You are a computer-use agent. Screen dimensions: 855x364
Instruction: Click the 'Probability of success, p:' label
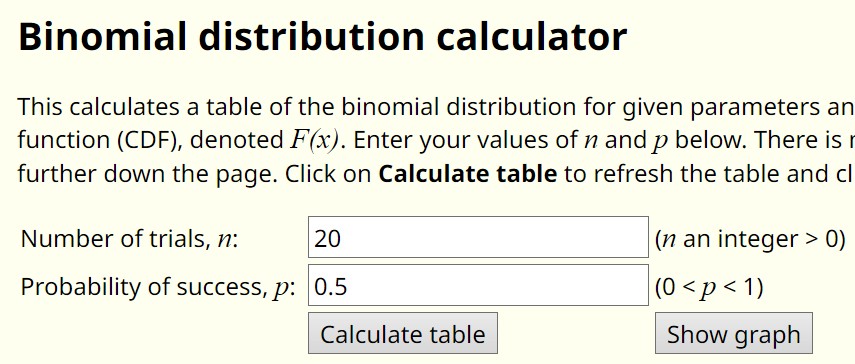(158, 287)
